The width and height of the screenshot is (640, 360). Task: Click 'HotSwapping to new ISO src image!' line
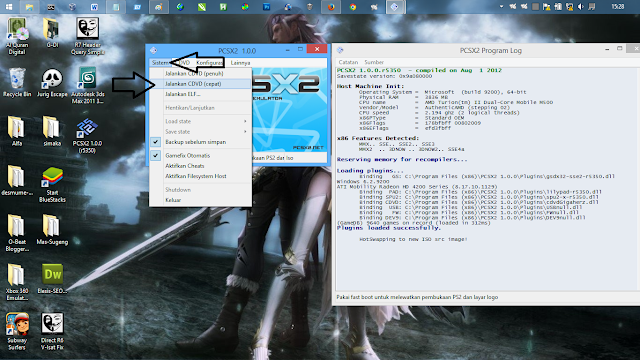(413, 239)
